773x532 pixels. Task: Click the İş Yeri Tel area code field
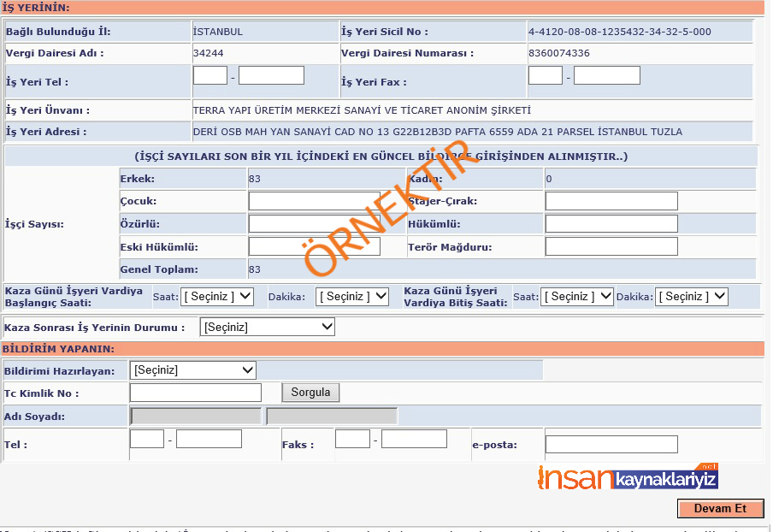[210, 75]
